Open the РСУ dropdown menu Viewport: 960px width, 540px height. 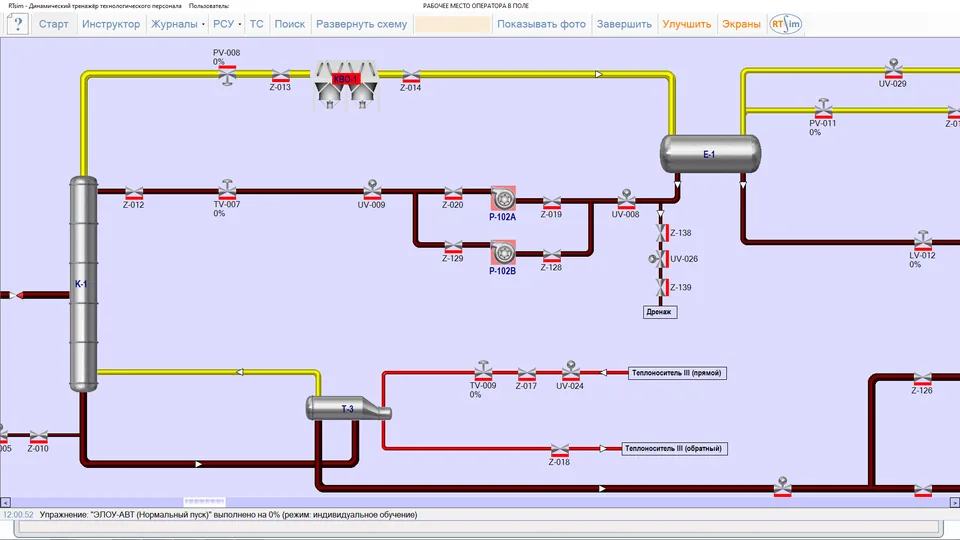coord(227,24)
